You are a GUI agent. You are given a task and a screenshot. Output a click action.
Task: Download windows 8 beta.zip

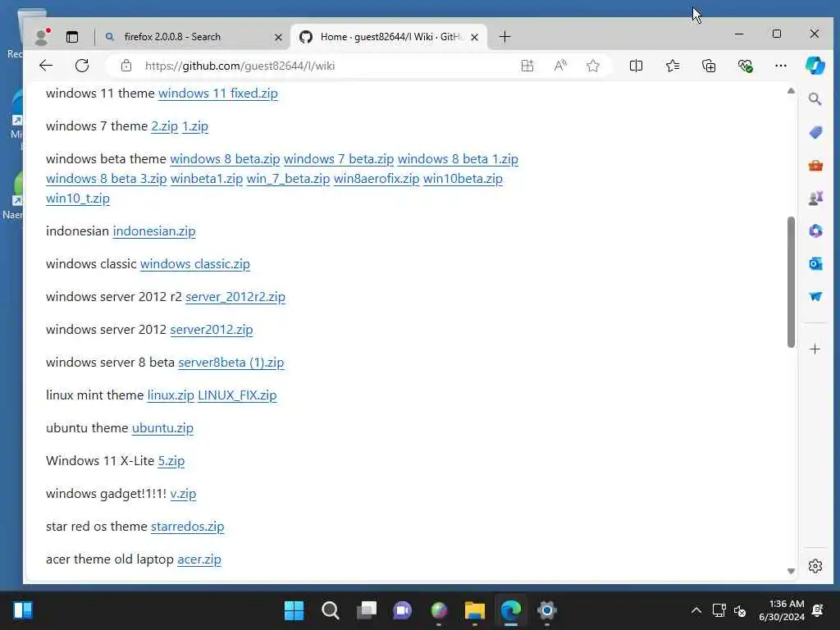point(225,159)
